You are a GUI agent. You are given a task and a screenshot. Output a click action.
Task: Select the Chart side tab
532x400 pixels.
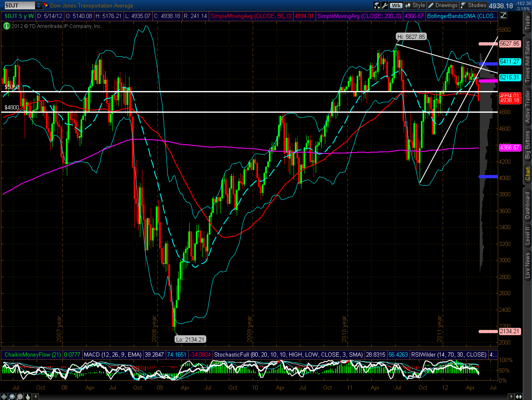527,174
